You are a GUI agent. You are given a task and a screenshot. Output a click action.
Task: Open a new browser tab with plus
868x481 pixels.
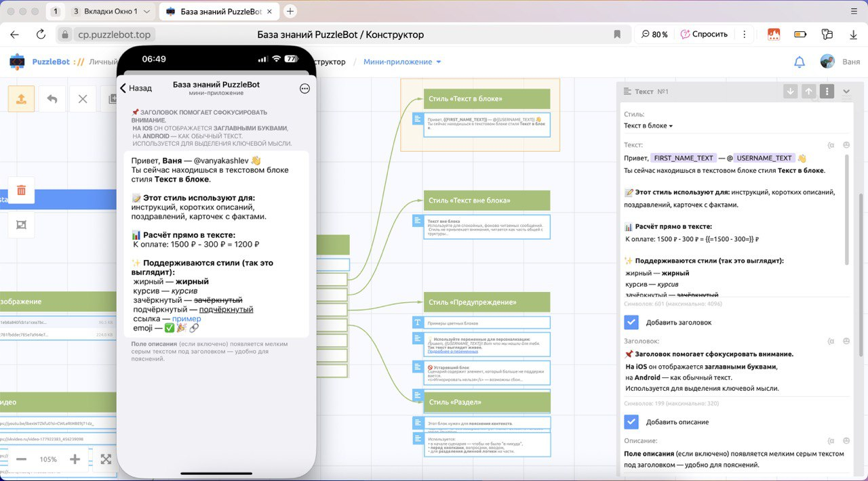click(290, 12)
